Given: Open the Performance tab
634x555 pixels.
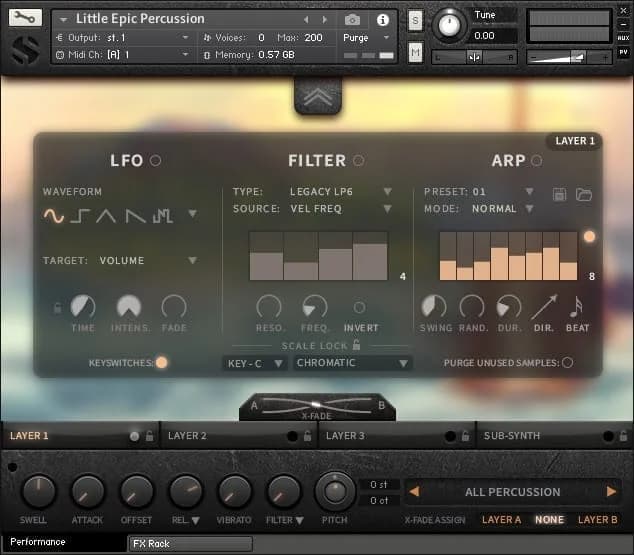Looking at the screenshot, I should point(63,542).
